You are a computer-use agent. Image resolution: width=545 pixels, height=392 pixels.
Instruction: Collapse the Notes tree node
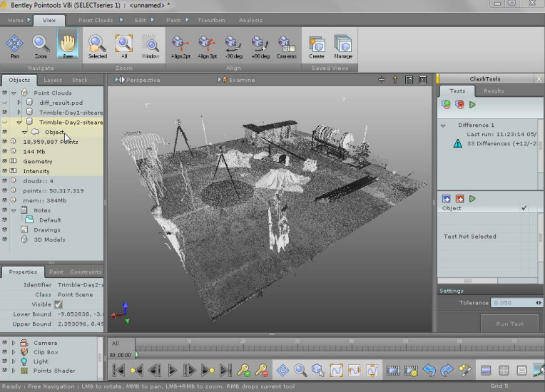tap(14, 210)
